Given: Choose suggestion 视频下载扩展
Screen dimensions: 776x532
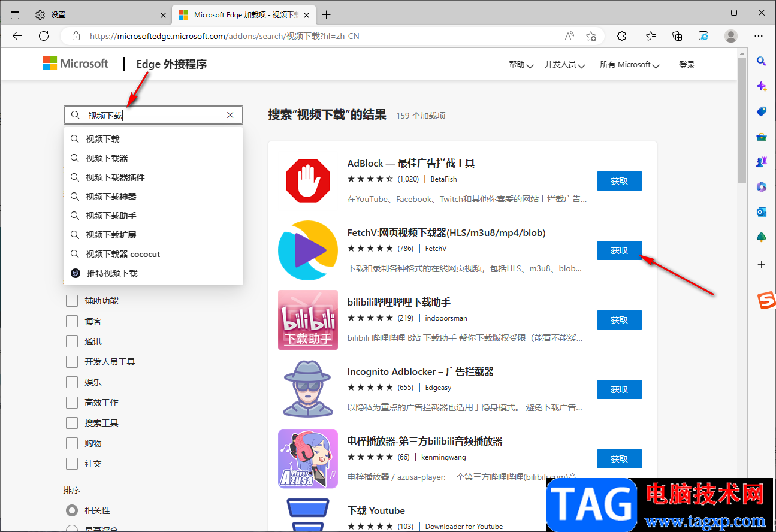Looking at the screenshot, I should click(x=153, y=235).
